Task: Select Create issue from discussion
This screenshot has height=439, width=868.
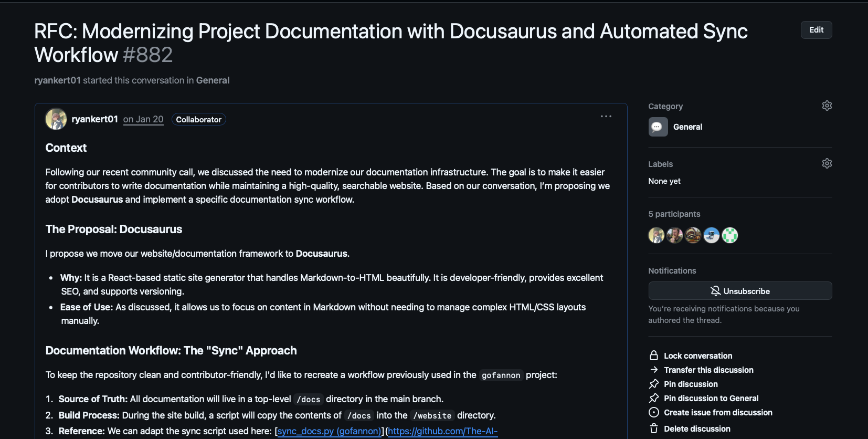Action: click(718, 412)
